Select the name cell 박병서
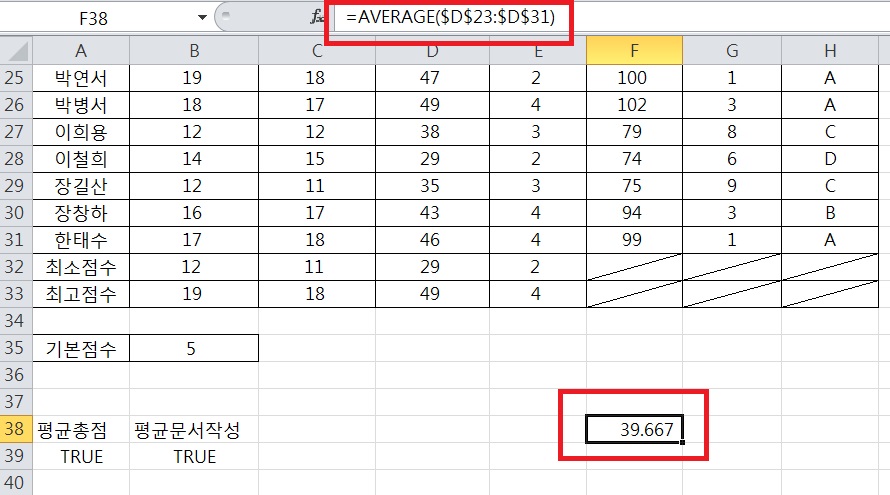Screen dimensions: 890x495 [x=80, y=105]
